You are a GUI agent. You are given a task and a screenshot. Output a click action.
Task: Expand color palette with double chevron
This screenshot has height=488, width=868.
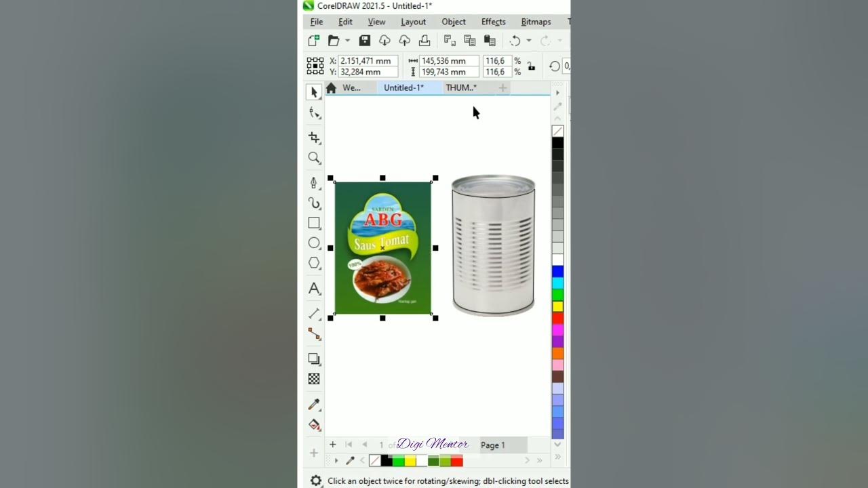(x=558, y=457)
